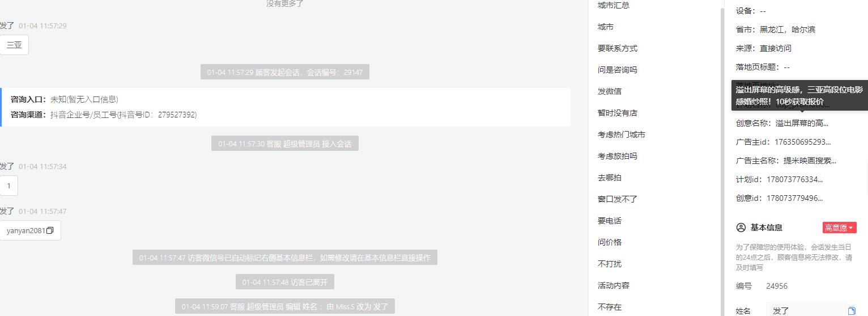Click the 广告主名称 提米映画 value
868x316 pixels.
(810, 161)
